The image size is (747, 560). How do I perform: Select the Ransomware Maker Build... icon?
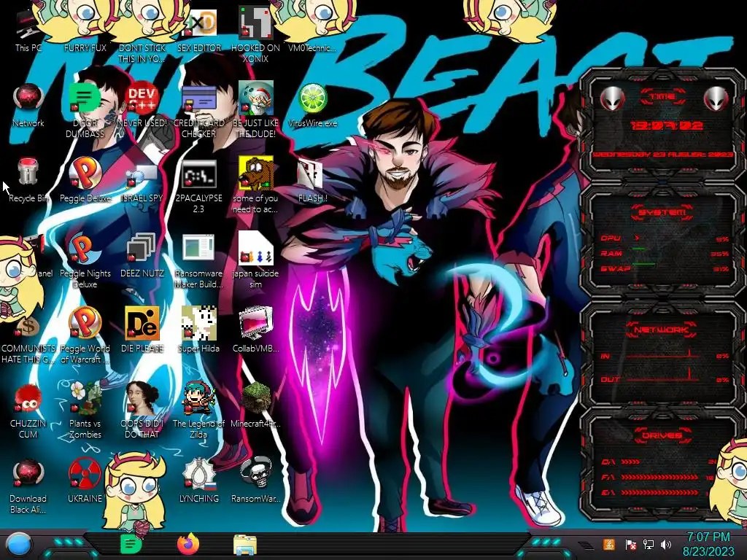[x=198, y=260]
